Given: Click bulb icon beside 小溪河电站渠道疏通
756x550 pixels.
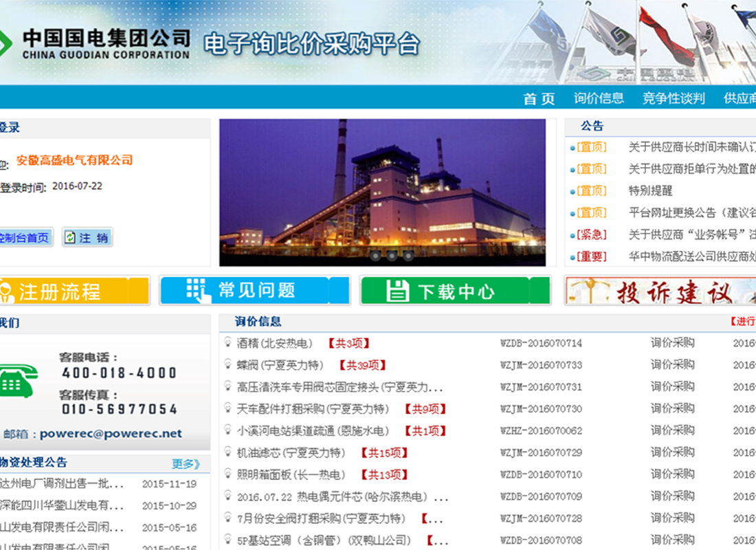Looking at the screenshot, I should [227, 430].
